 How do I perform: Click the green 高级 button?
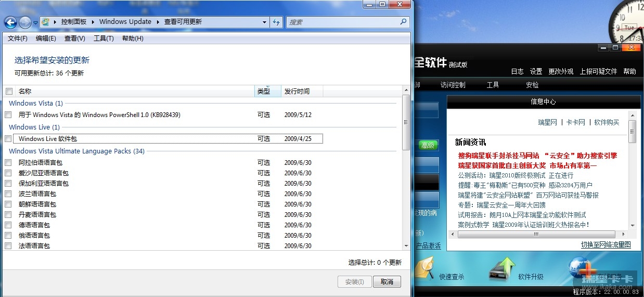[428, 146]
